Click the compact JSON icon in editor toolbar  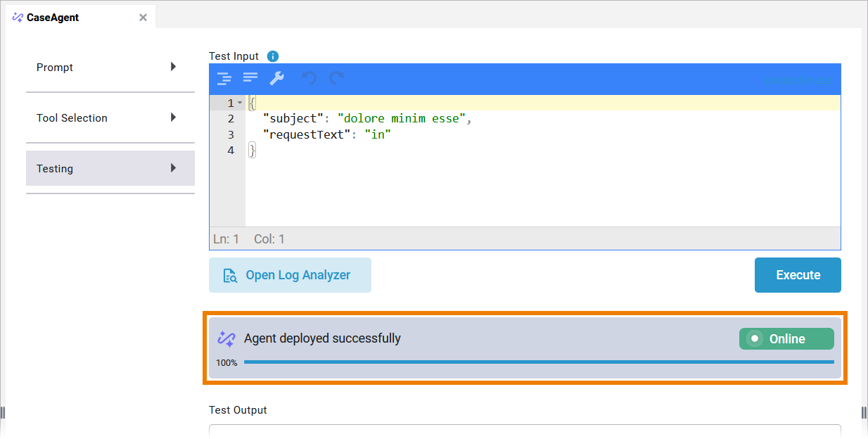point(250,78)
